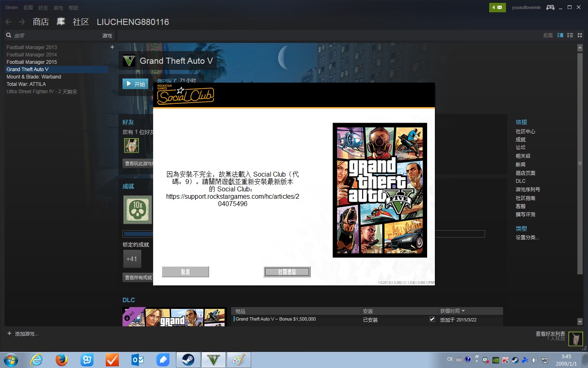Image resolution: width=588 pixels, height=368 pixels.
Task: Click the Steam taskbar button
Action: (188, 360)
